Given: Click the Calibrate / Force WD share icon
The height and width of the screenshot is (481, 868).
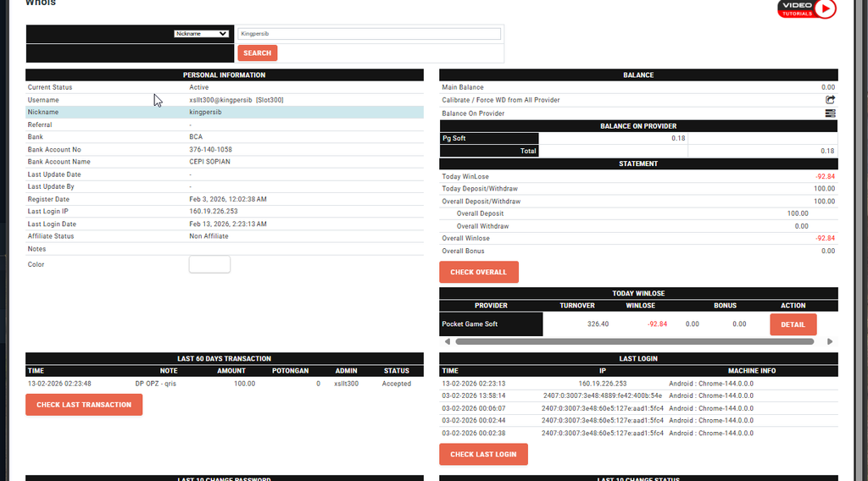Looking at the screenshot, I should coord(830,100).
